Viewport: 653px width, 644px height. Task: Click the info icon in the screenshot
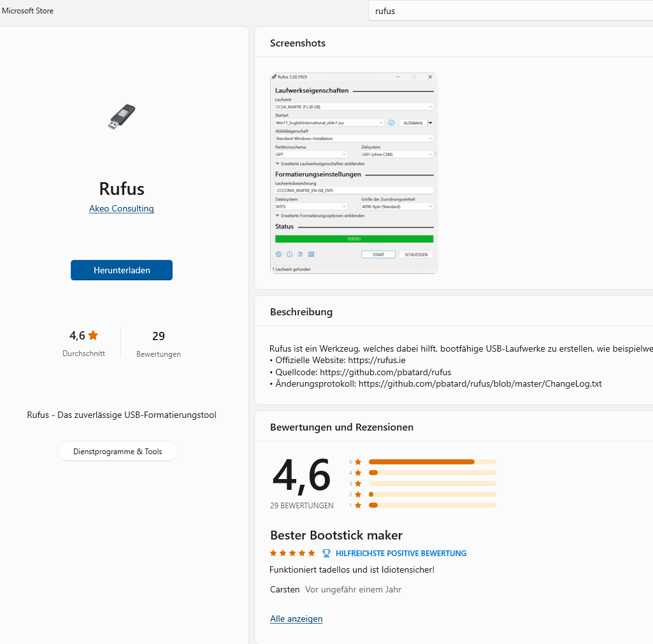coord(289,254)
